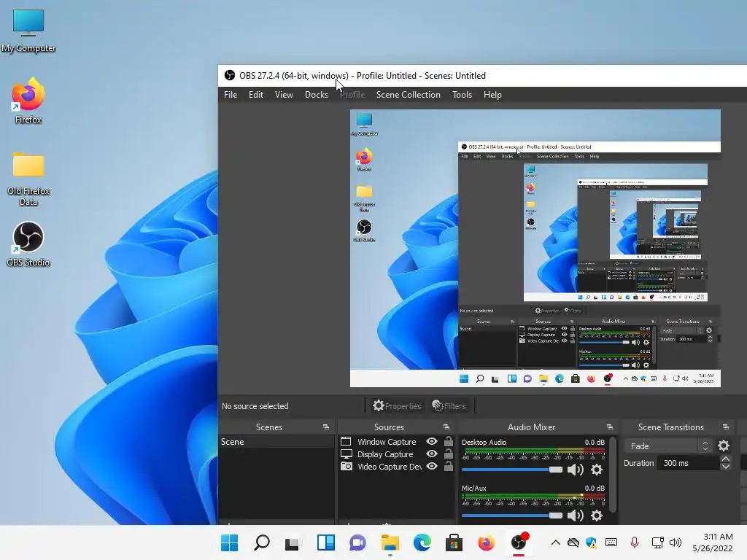Viewport: 747px width, 560px height.
Task: Open Microsoft Edge from taskbar
Action: (422, 542)
